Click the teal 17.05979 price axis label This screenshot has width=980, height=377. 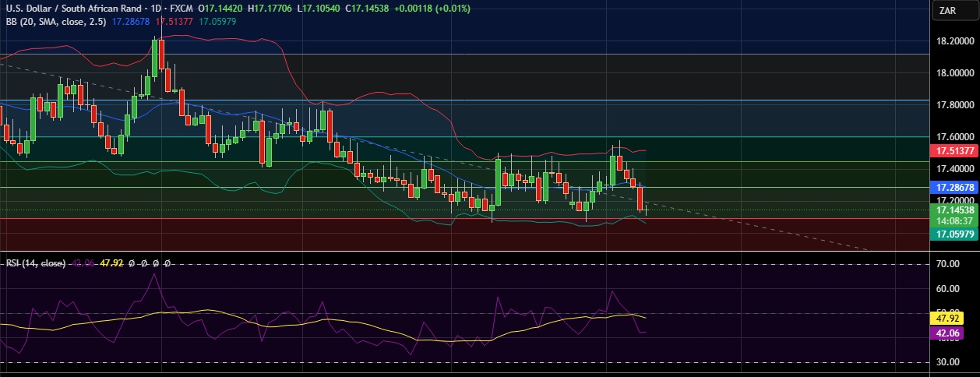click(x=955, y=234)
